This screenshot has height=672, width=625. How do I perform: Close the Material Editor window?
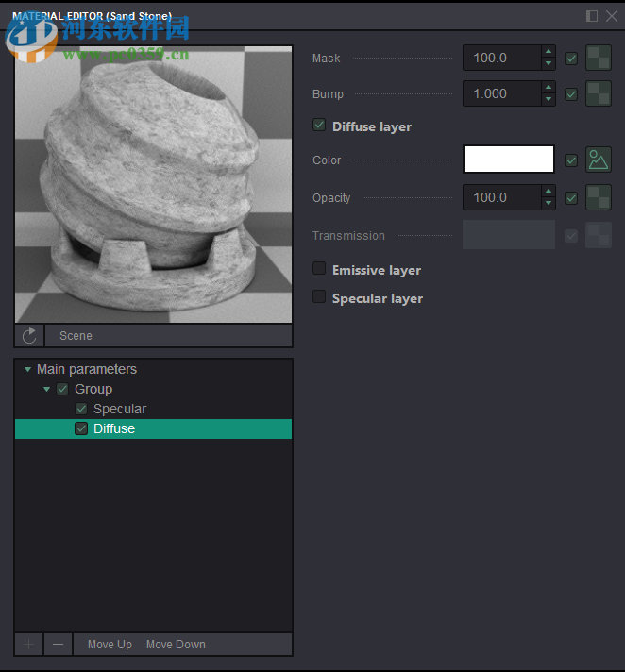tap(611, 16)
